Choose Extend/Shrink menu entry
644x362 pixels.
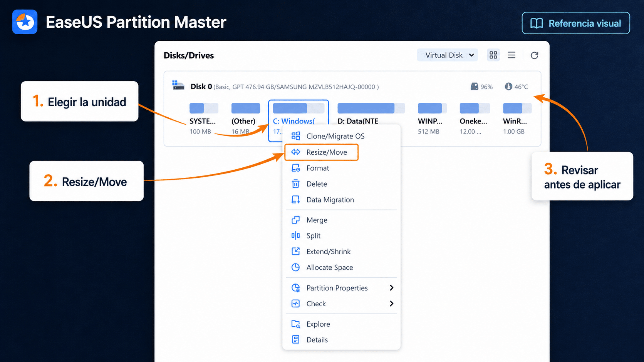pyautogui.click(x=341, y=252)
